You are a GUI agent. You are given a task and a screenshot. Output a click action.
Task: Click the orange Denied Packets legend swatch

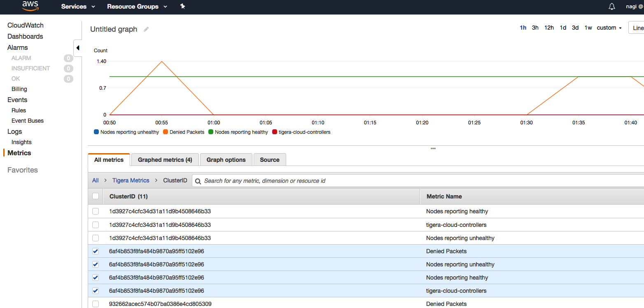(166, 132)
